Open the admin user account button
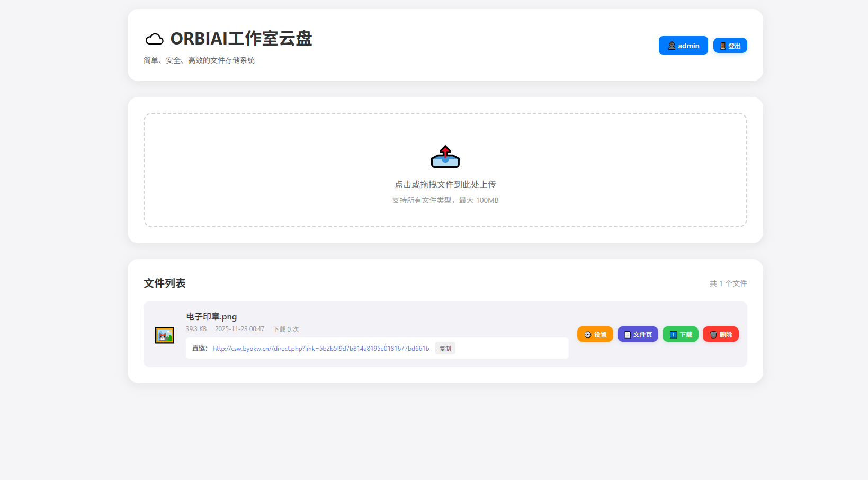The height and width of the screenshot is (480, 868). (683, 46)
